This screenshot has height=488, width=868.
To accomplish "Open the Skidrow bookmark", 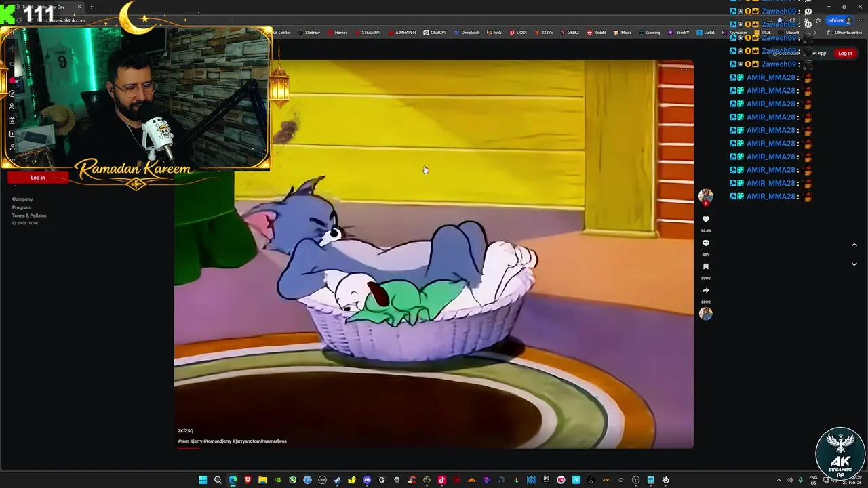I will (x=309, y=33).
